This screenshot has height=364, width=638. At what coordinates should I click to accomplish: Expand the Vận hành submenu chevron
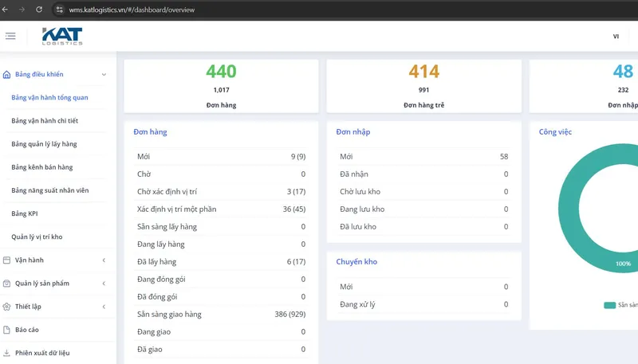click(104, 260)
